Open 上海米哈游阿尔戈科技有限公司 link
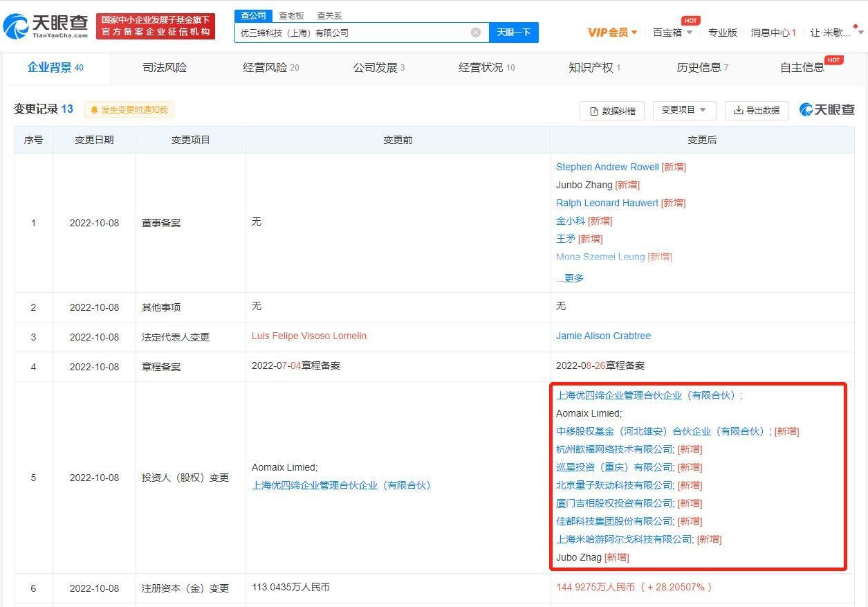Screen dimensions: 868x607 tap(624, 539)
